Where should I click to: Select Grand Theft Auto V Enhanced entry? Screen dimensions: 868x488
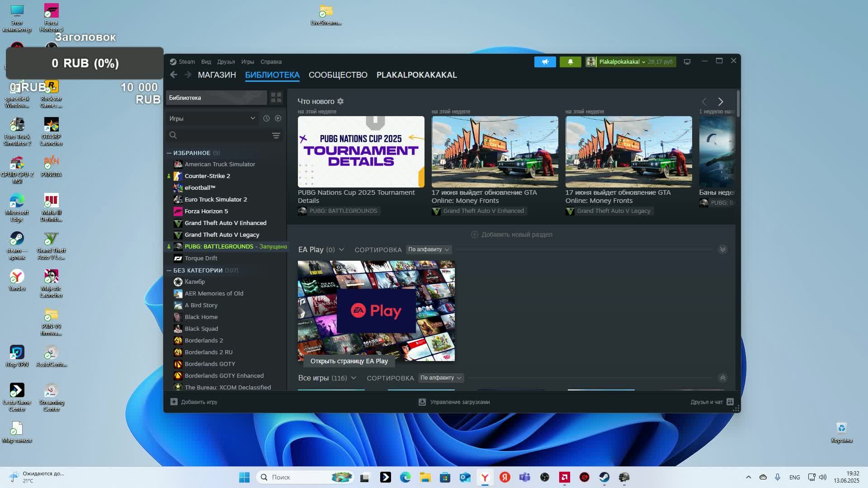click(x=226, y=223)
